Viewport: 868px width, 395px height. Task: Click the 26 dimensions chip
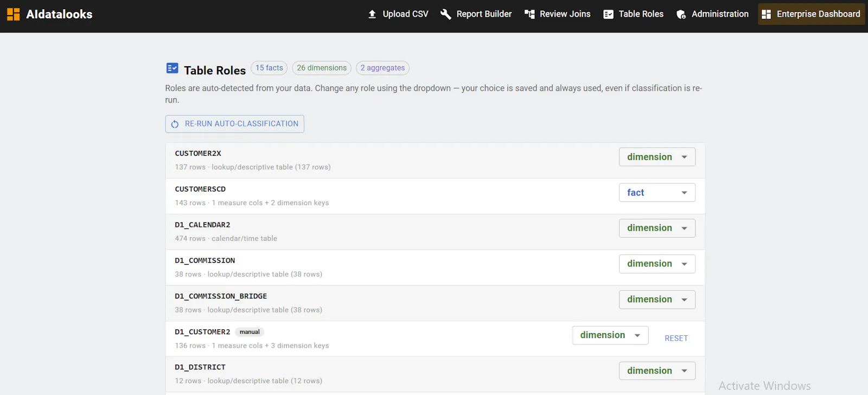point(322,68)
